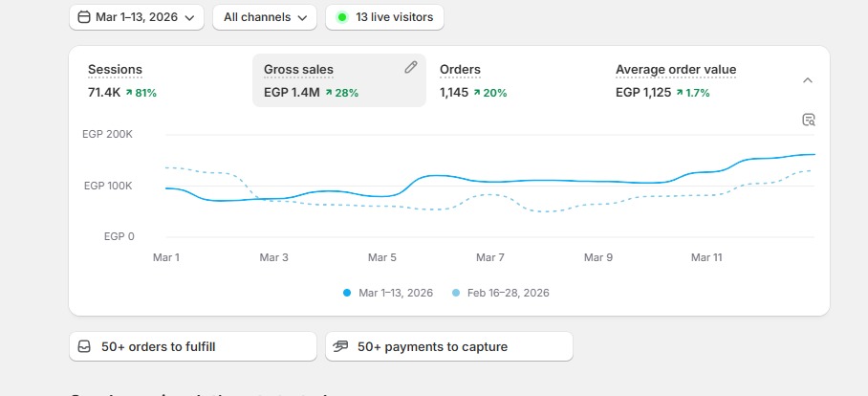Click the pencil edit icon on Gross sales
This screenshot has width=868, height=396.
[x=410, y=68]
